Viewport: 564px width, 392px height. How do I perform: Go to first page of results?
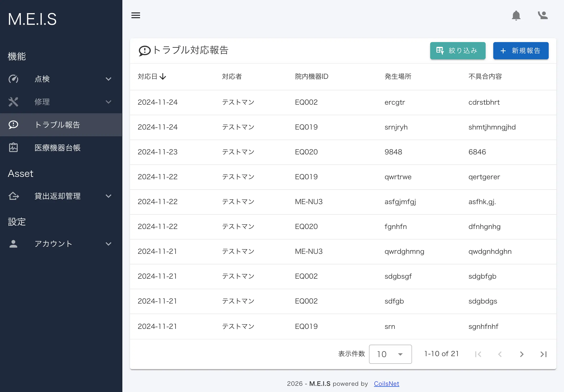[x=478, y=354]
